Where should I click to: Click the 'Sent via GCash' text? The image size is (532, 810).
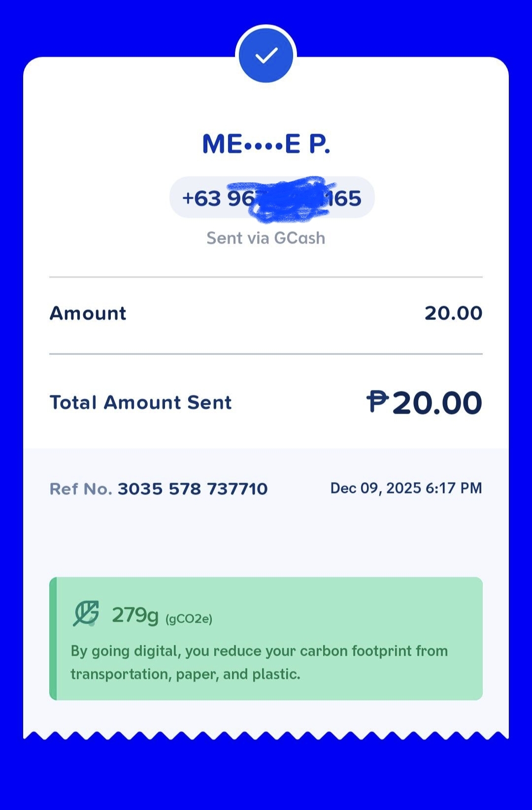tap(266, 238)
